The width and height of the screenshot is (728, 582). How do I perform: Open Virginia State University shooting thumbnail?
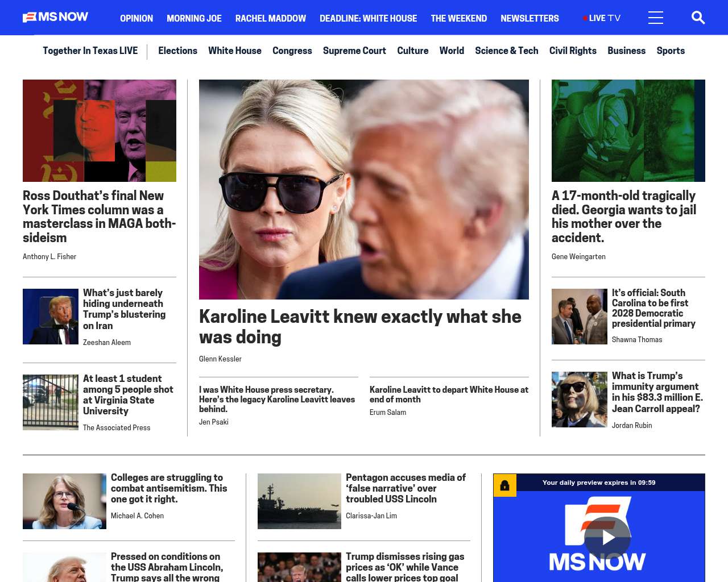click(51, 402)
